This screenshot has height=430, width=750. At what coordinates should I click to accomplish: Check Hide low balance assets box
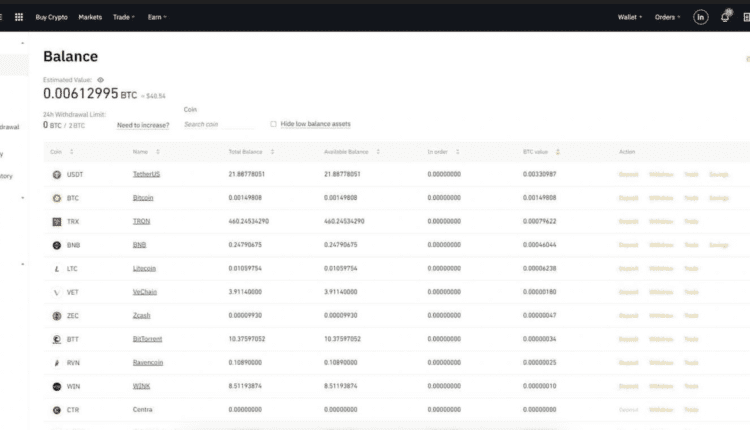pos(273,124)
